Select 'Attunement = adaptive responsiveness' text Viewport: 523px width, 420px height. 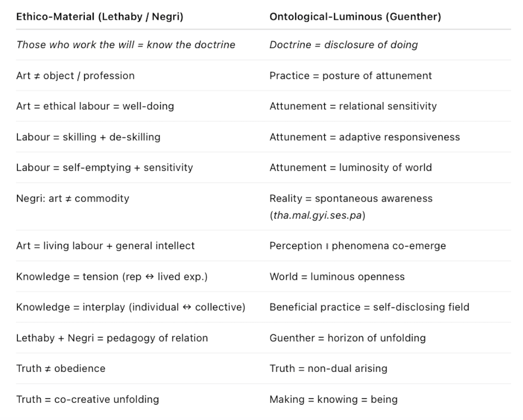click(x=365, y=137)
